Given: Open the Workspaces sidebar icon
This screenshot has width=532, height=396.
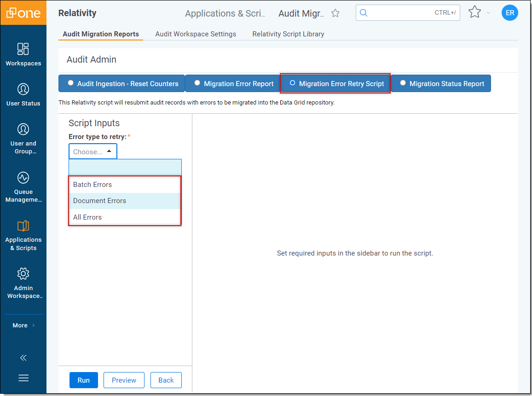Looking at the screenshot, I should tap(23, 49).
